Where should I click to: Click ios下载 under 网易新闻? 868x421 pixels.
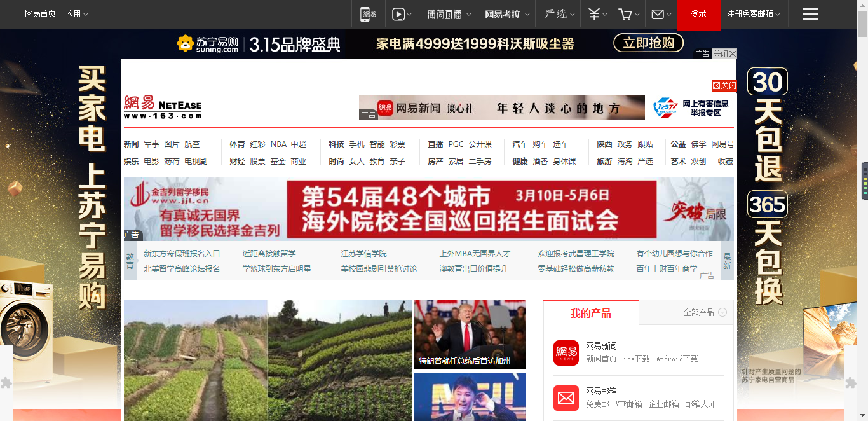point(636,359)
